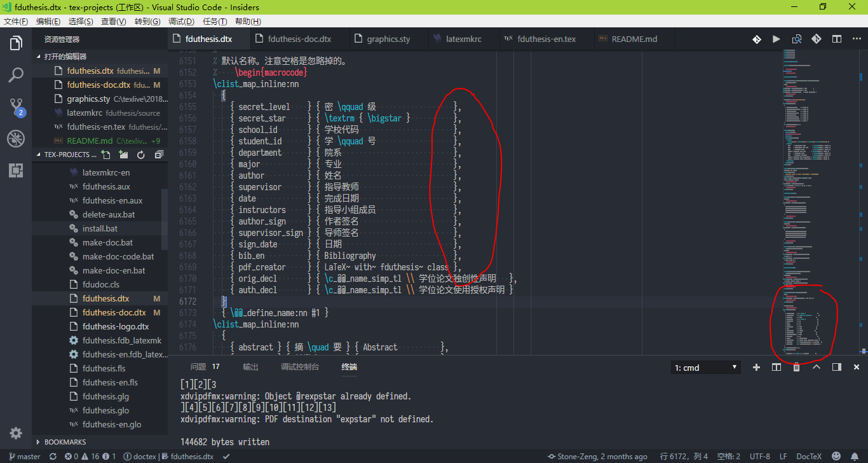Select the Explorer icon in activity bar
868x463 pixels.
pyautogui.click(x=16, y=43)
